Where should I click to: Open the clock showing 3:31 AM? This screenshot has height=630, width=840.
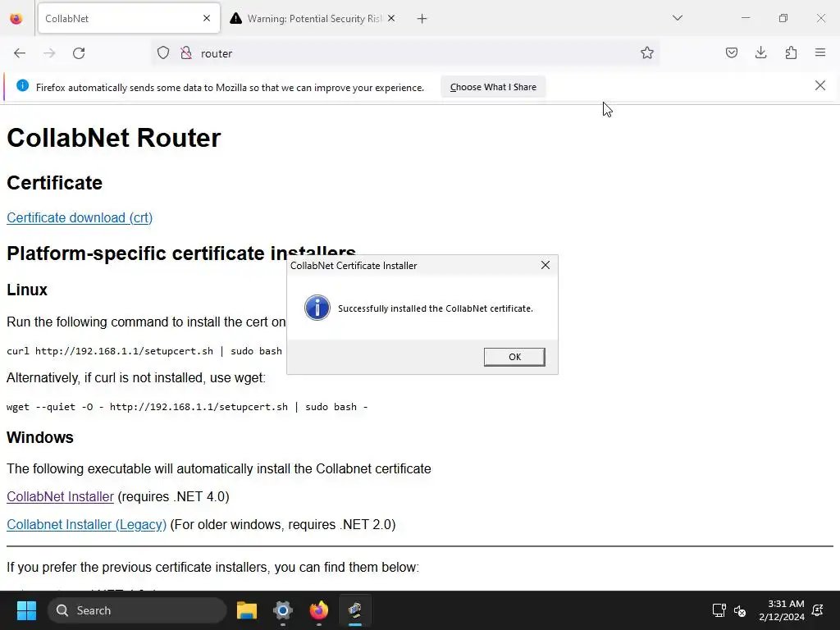(782, 610)
